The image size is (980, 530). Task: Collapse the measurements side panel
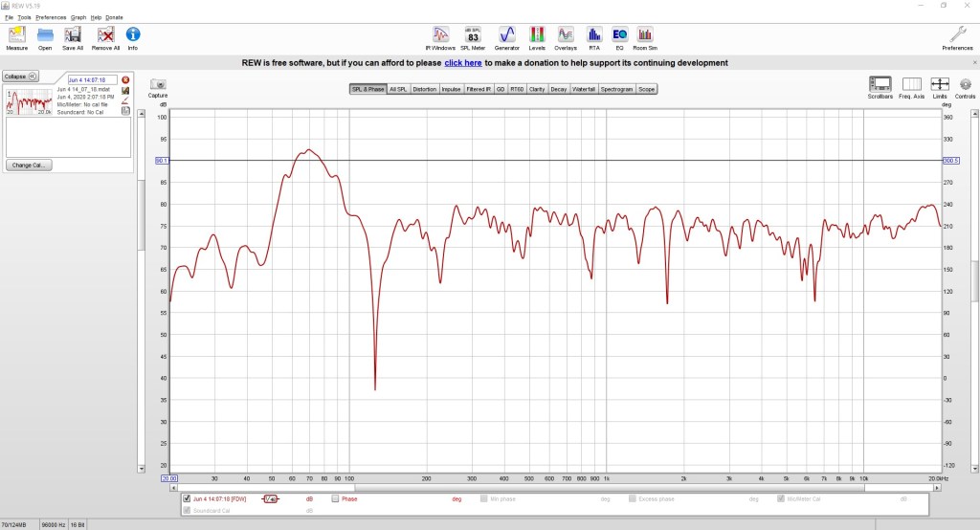click(x=19, y=76)
